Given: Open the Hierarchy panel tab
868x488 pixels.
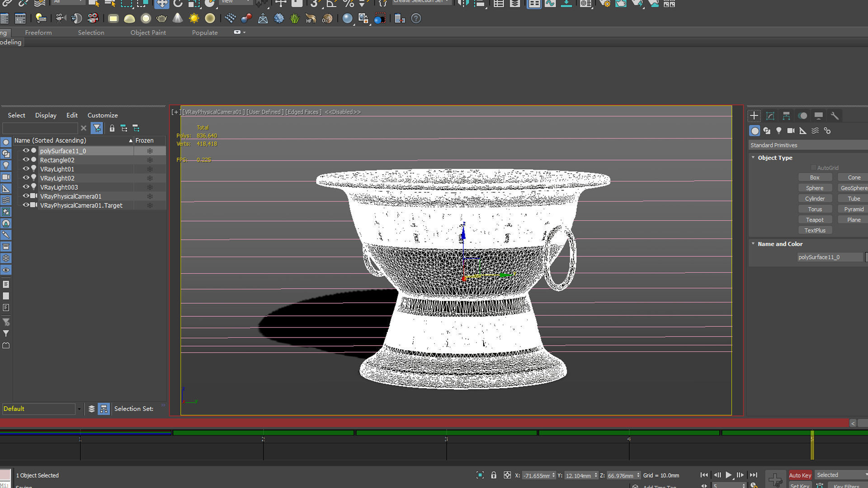Looking at the screenshot, I should click(x=786, y=116).
